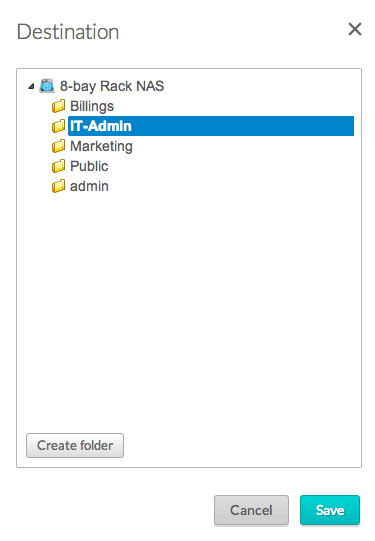Cancel the destination selection
375x541 pixels.
(251, 510)
